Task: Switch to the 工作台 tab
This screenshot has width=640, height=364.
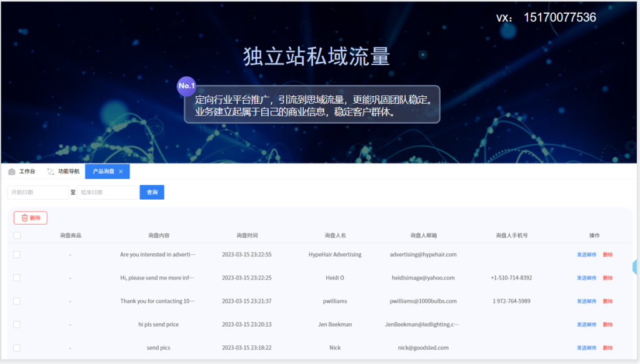Action: [27, 172]
